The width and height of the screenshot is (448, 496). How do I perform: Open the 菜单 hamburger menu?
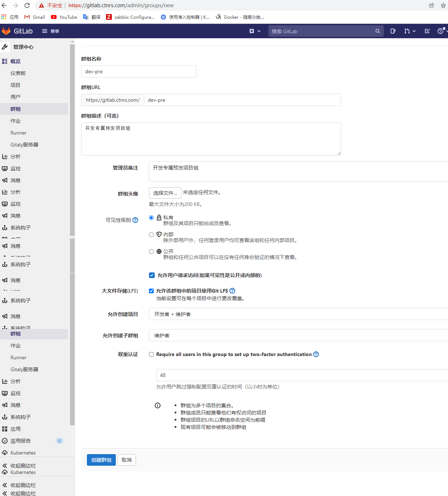click(50, 31)
